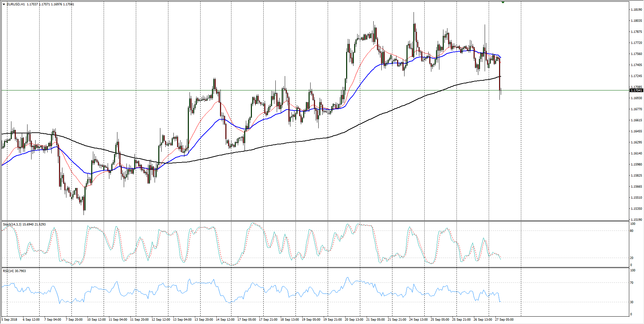Image resolution: width=644 pixels, height=324 pixels.
Task: Click the 12 Sep 12:00 time label
Action: click(x=161, y=320)
